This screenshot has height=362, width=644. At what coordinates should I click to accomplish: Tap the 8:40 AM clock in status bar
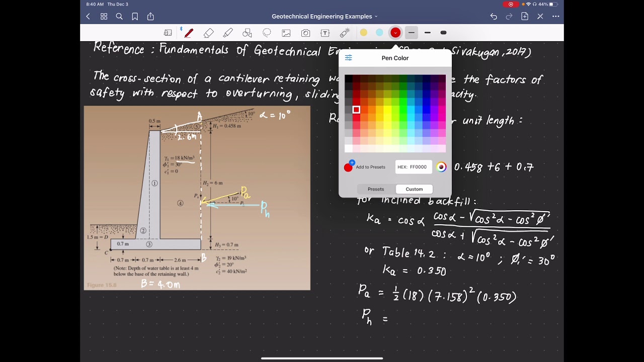(x=95, y=4)
